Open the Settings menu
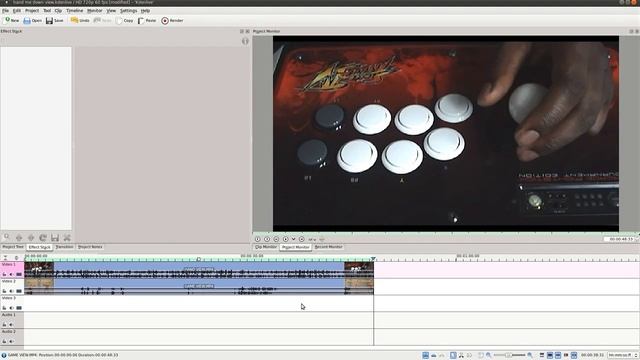 point(129,11)
